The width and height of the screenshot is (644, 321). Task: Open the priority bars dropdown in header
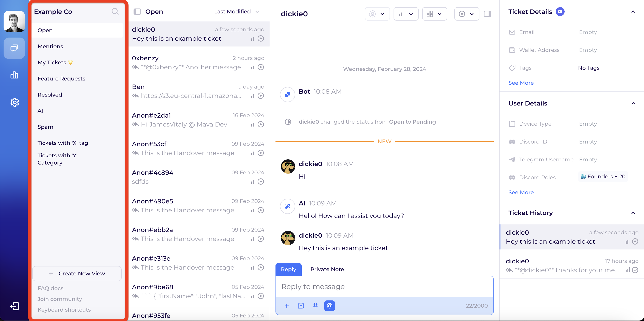coord(405,14)
